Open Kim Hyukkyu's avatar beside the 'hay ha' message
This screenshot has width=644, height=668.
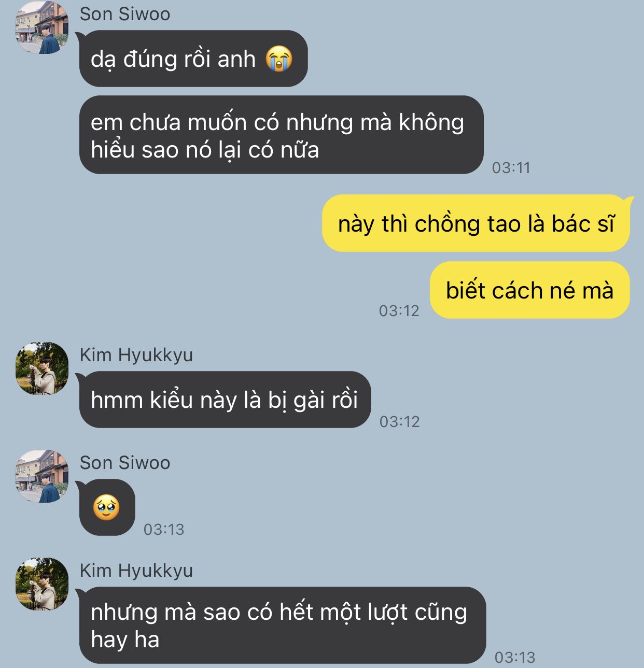tap(42, 584)
